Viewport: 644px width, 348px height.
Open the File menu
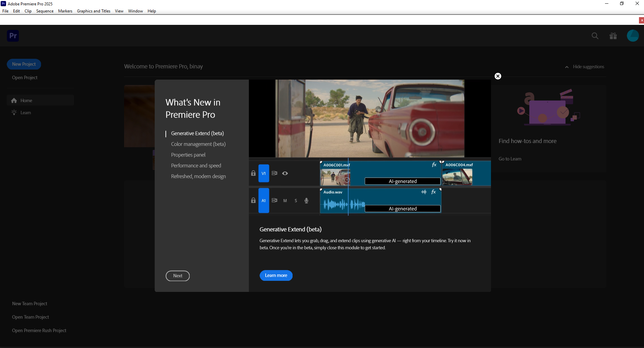pyautogui.click(x=5, y=11)
